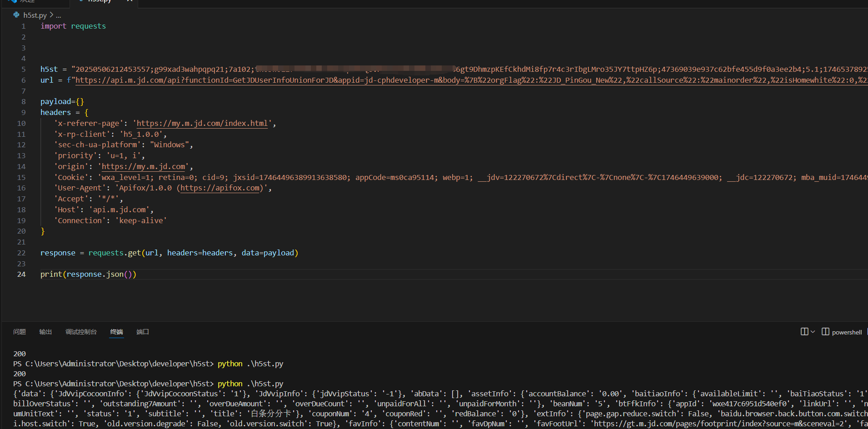
Task: Select the powershell terminal label
Action: click(x=847, y=332)
